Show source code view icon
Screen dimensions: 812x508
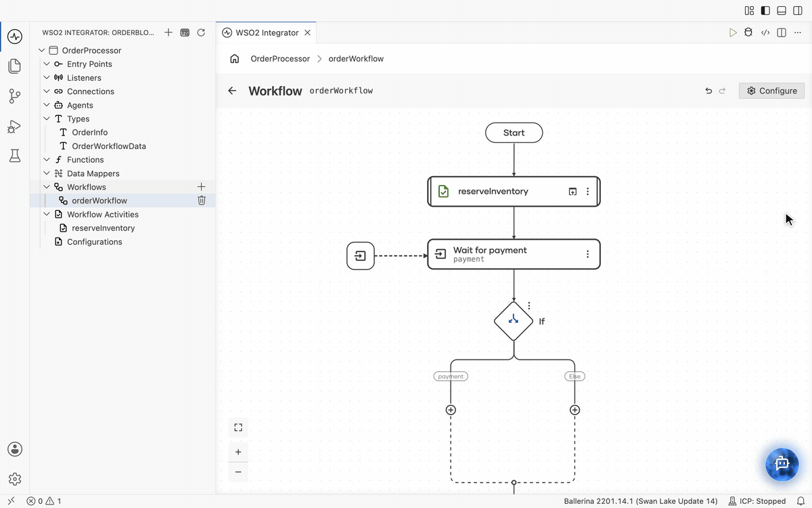[765, 33]
